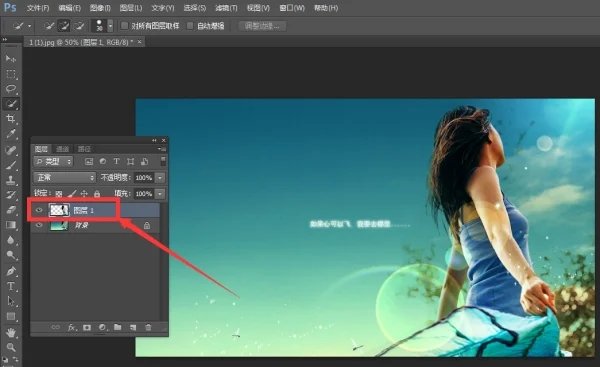Toggle lock image pixels brush icon

pyautogui.click(x=72, y=194)
